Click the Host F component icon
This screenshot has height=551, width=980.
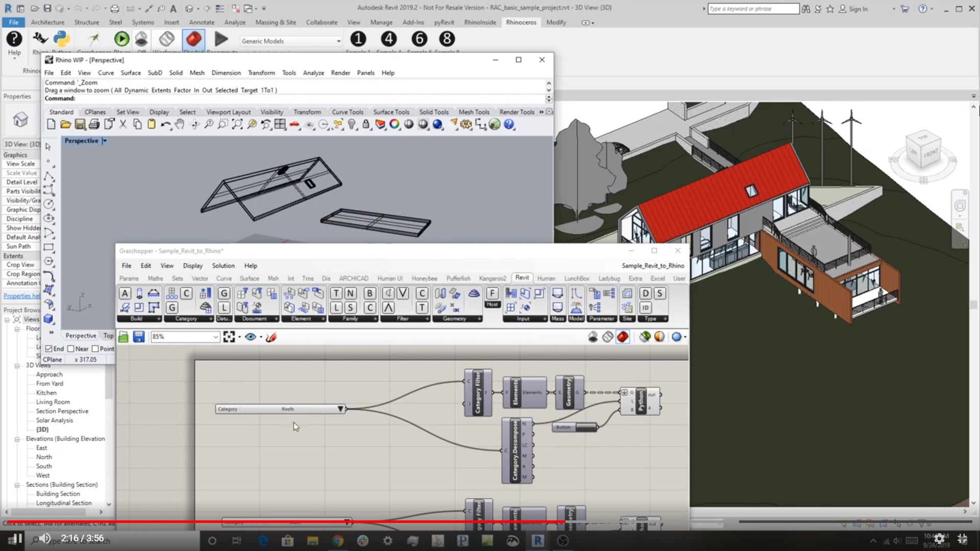click(x=492, y=293)
